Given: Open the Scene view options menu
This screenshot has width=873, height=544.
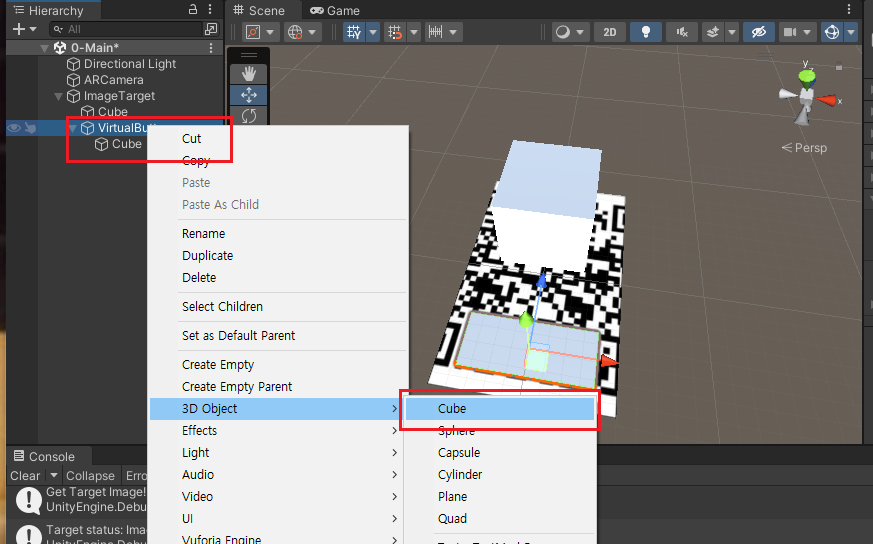Looking at the screenshot, I should point(849,9).
